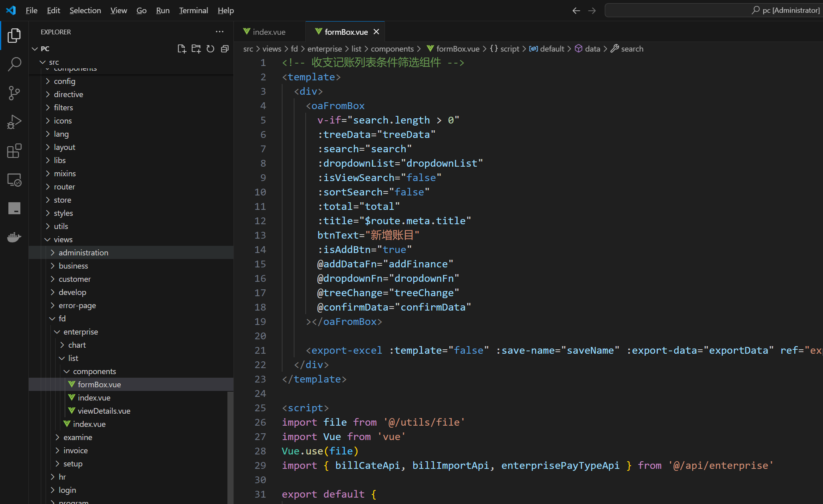Open the Extensions view

(x=14, y=151)
